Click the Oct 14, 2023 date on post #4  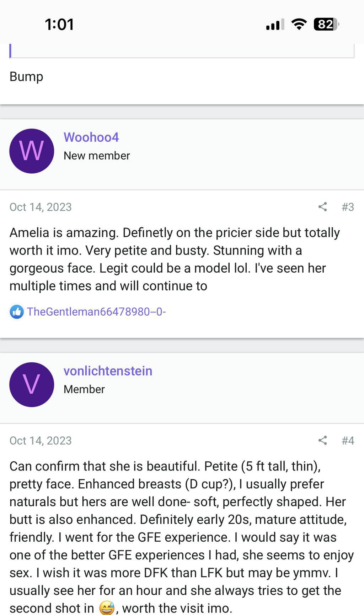(x=41, y=440)
